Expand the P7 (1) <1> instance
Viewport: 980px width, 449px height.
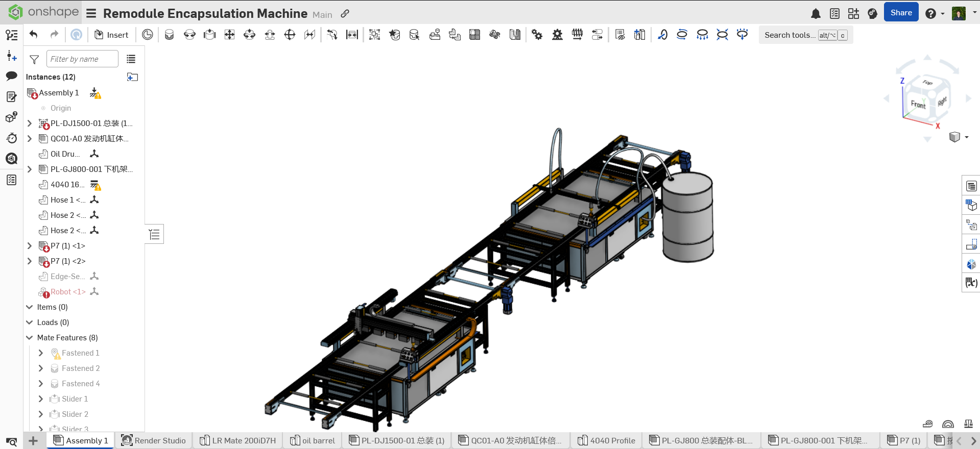pyautogui.click(x=30, y=246)
